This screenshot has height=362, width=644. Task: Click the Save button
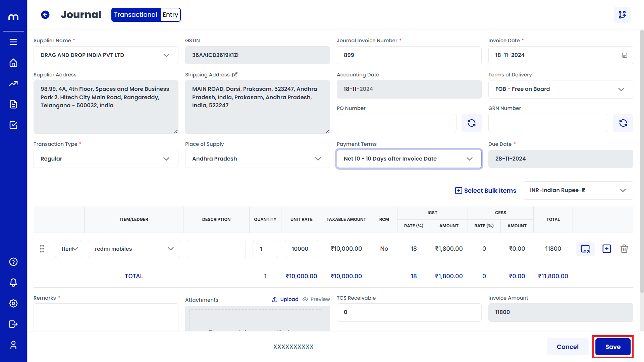(612, 347)
